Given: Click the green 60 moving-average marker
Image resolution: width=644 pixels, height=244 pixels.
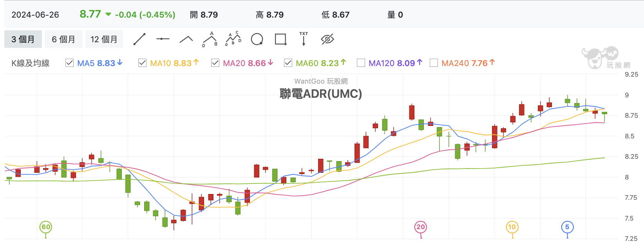Looking at the screenshot, I should 46,227.
